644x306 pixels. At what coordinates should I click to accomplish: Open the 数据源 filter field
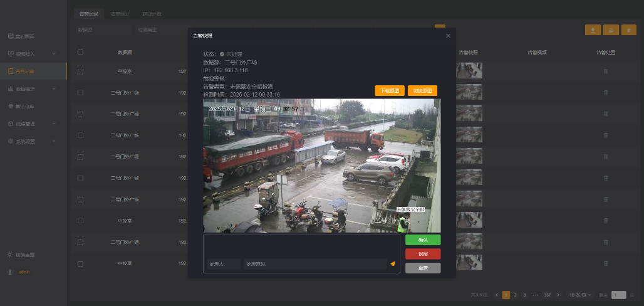coord(103,29)
